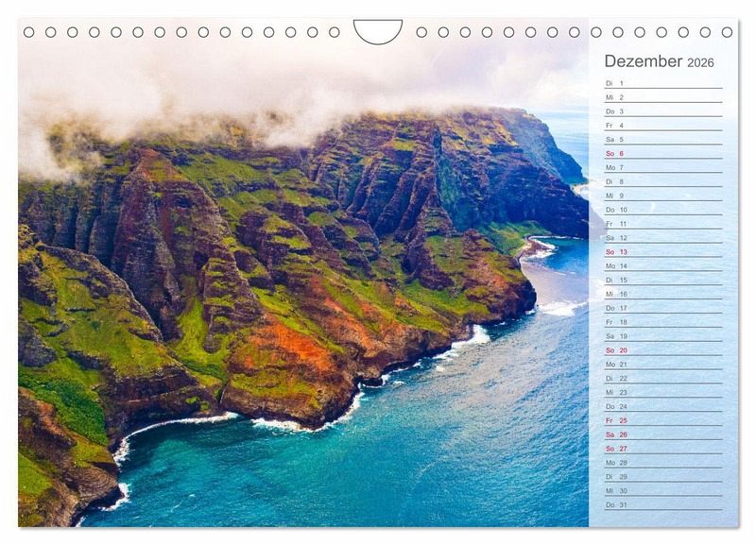This screenshot has height=545, width=756.
Task: Select the 'Sa 19' date row
Action: (x=663, y=336)
